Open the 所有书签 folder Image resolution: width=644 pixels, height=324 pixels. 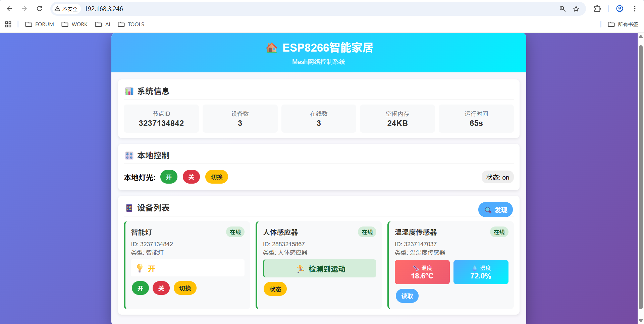click(623, 24)
